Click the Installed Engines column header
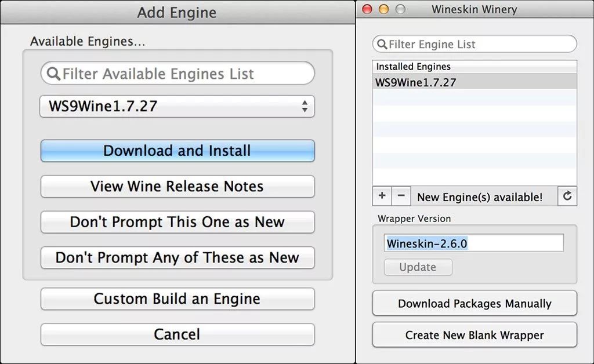This screenshot has width=594, height=364. click(x=475, y=67)
